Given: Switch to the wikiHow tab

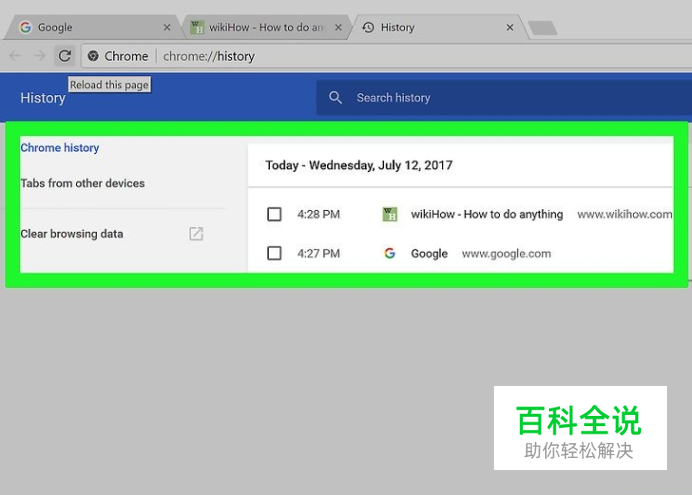Looking at the screenshot, I should click(266, 27).
